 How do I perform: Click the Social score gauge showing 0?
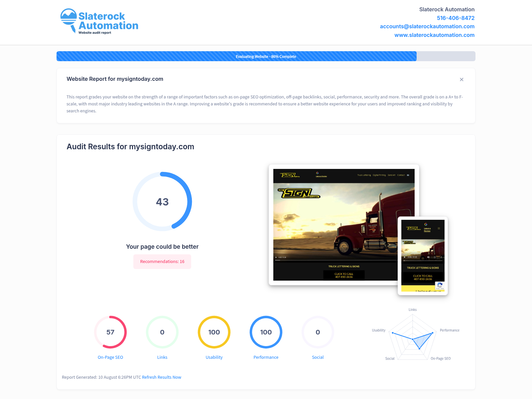tap(318, 332)
